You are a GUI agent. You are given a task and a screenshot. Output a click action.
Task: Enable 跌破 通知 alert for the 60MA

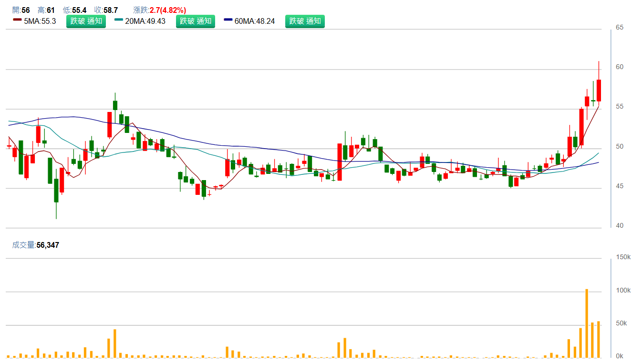click(x=305, y=21)
